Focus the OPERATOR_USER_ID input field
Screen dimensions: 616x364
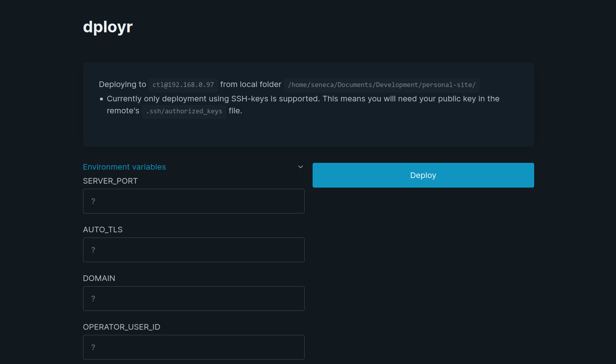[x=194, y=347]
